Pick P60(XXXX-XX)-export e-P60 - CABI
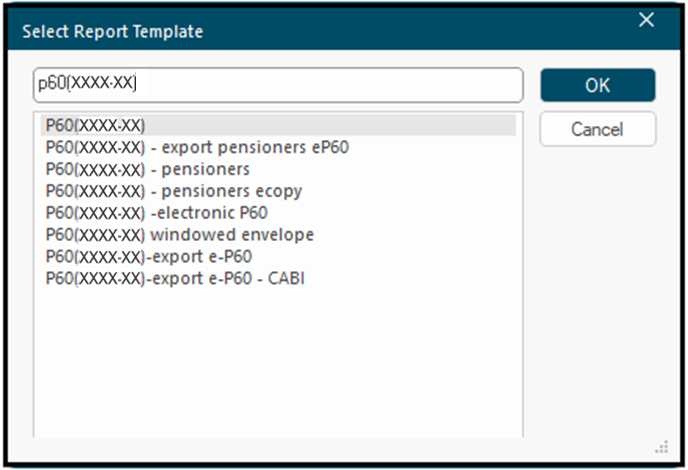688x470 pixels. pos(175,279)
